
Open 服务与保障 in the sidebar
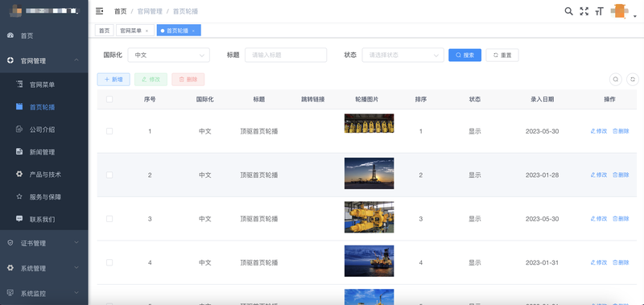(44, 196)
